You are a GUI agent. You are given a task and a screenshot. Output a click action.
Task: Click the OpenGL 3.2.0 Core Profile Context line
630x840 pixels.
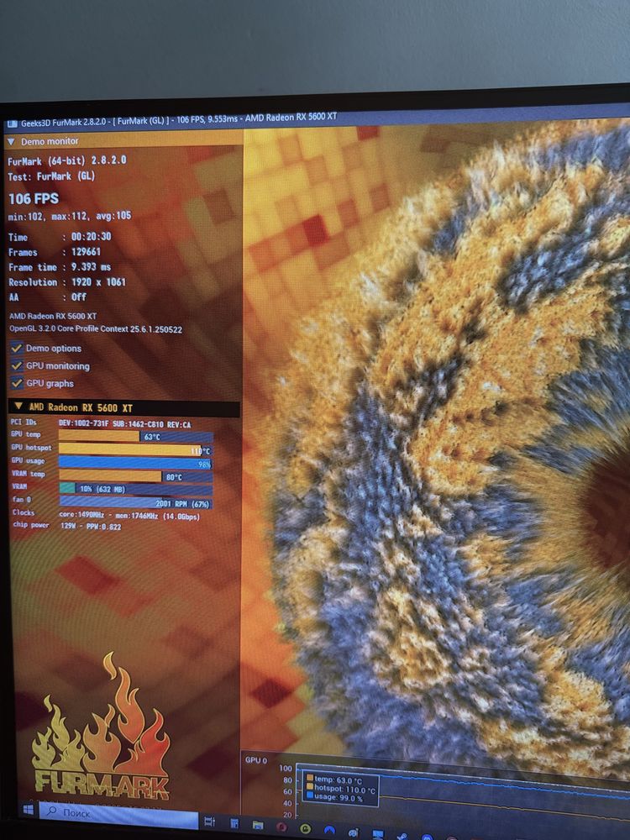click(96, 329)
